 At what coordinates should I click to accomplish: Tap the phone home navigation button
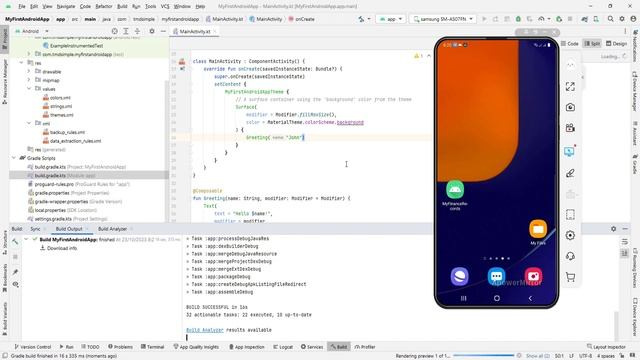(x=497, y=298)
